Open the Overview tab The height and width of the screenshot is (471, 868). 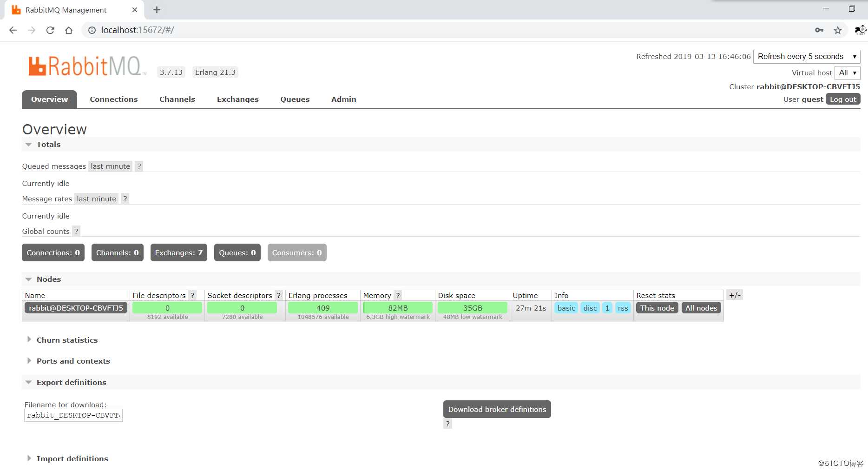[49, 100]
